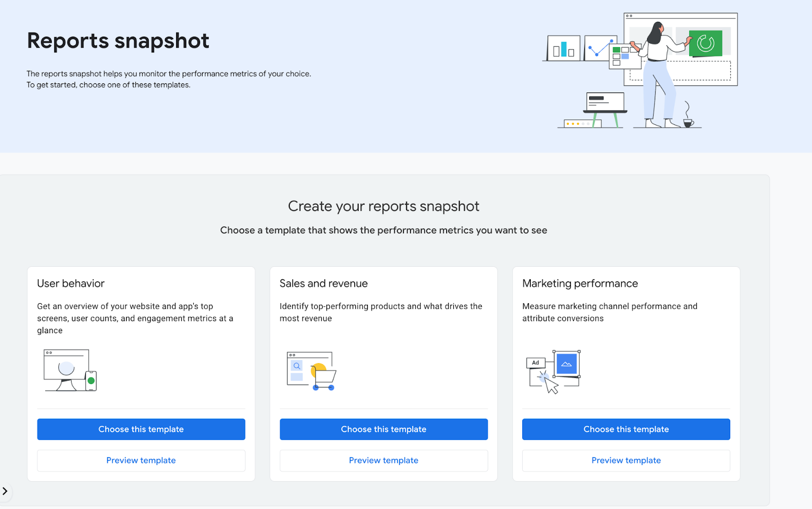Preview the Sales and revenue template

383,460
